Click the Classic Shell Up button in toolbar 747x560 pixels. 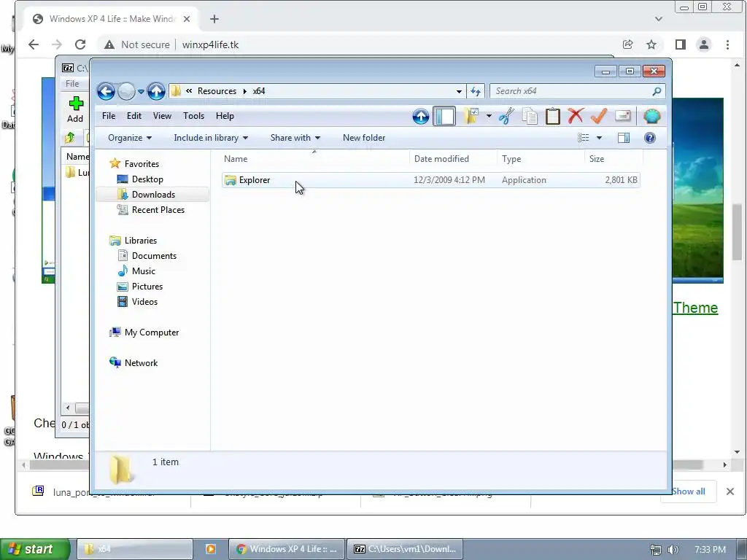421,116
